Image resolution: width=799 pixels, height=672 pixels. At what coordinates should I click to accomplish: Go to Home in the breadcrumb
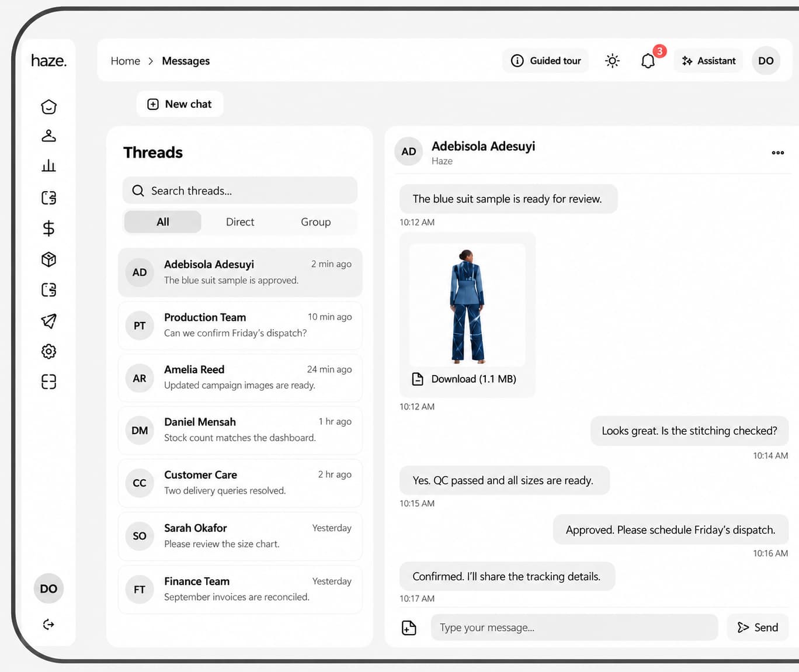[126, 61]
